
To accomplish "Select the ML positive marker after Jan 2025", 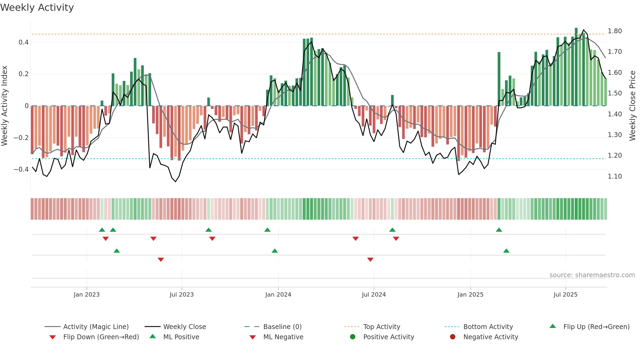I will tap(506, 251).
